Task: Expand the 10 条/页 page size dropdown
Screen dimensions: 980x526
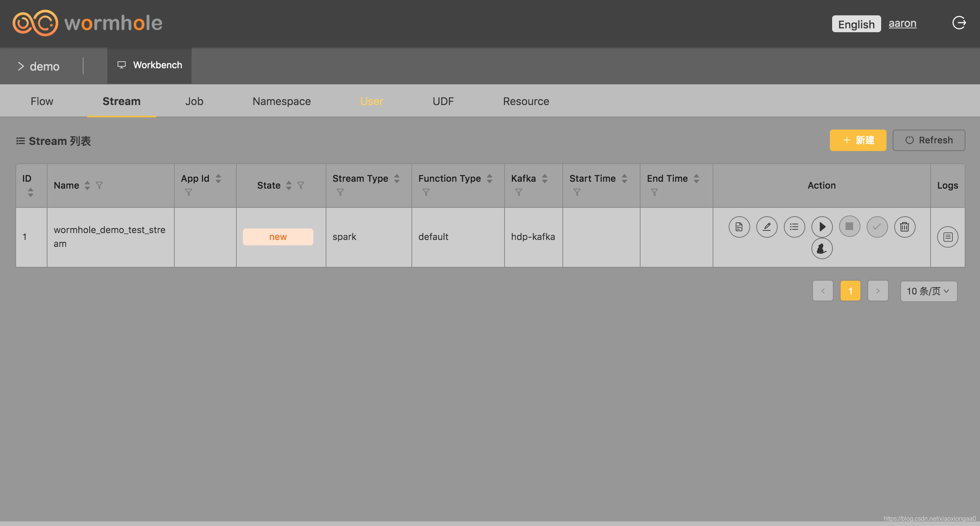Action: tap(928, 291)
